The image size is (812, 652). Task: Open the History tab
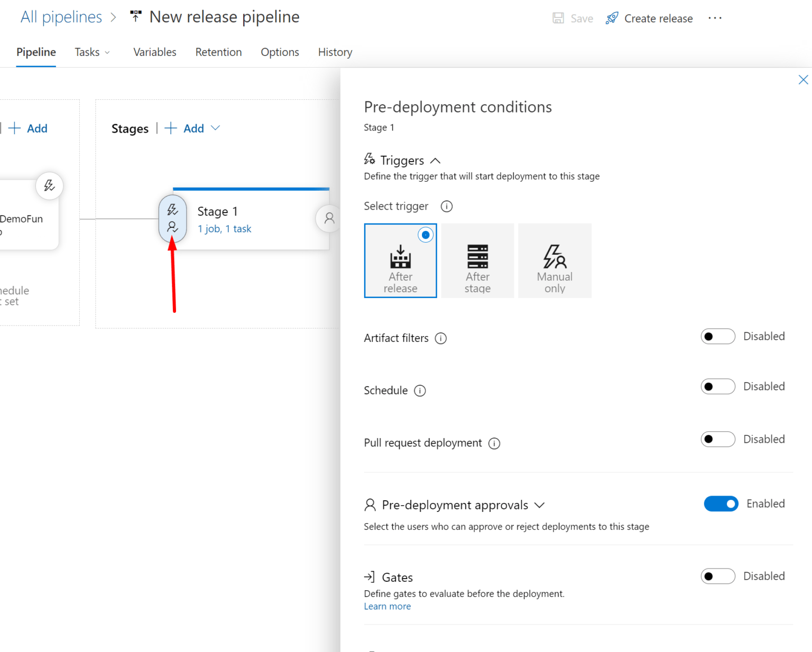click(x=335, y=52)
